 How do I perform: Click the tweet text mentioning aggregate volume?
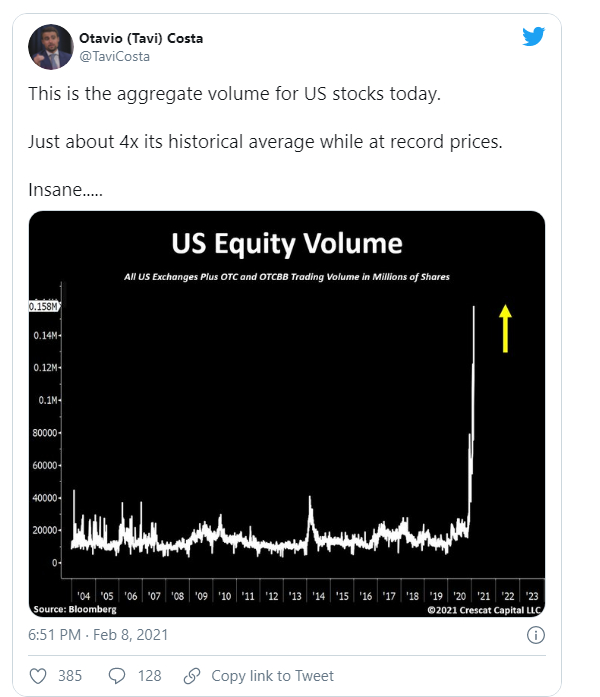click(x=235, y=94)
